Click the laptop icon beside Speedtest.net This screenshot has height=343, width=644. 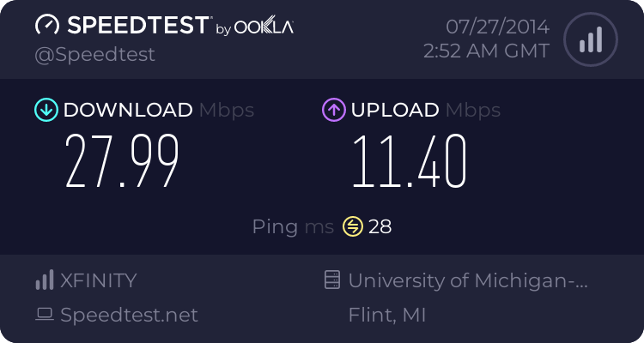point(44,315)
